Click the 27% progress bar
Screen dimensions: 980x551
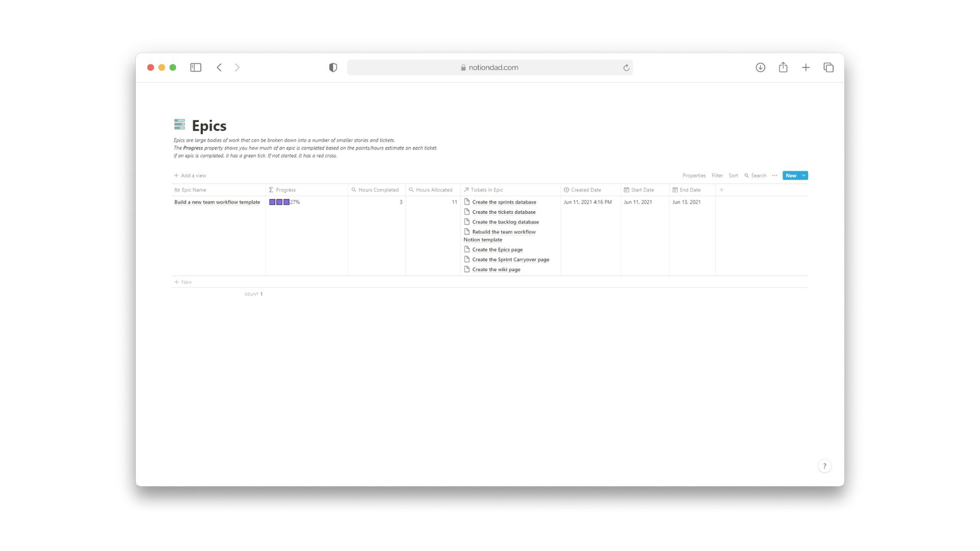tap(283, 202)
